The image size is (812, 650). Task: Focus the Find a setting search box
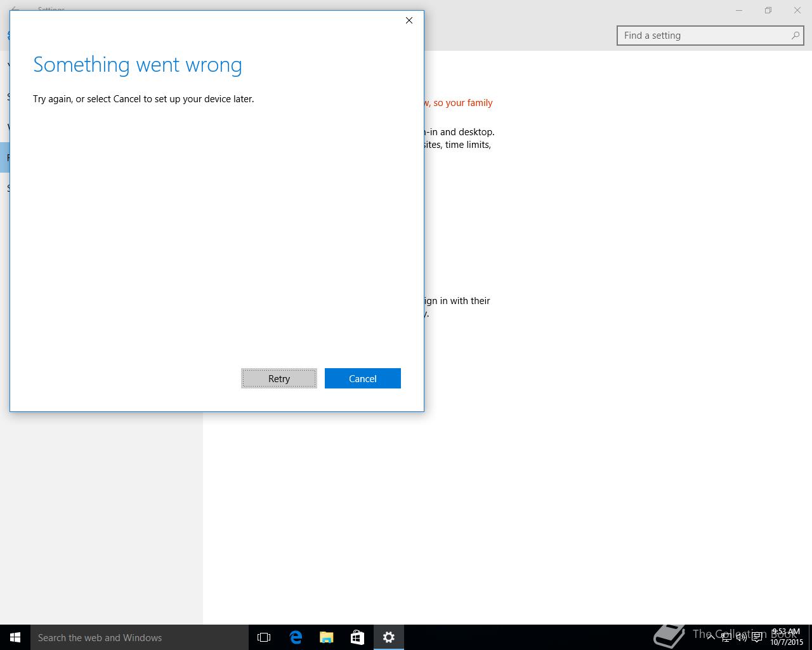710,36
